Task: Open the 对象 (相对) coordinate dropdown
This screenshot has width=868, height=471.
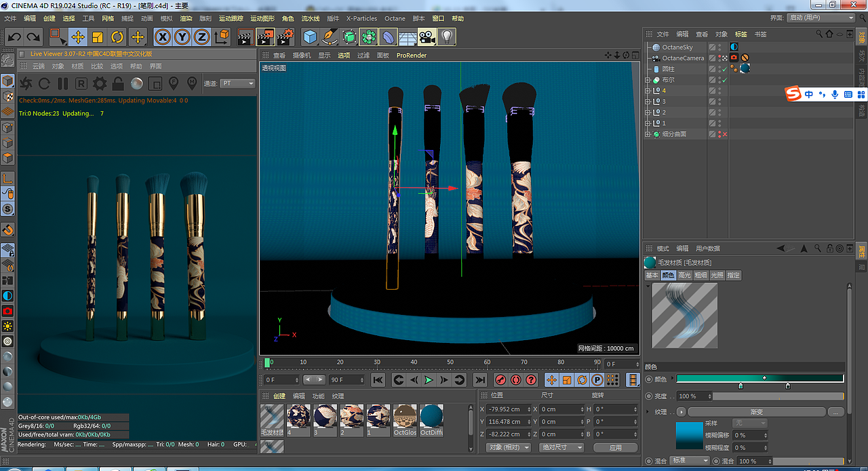Action: (508, 447)
